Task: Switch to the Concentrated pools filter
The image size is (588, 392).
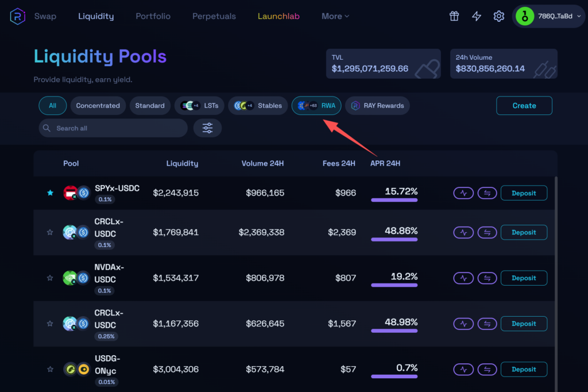Action: tap(98, 106)
